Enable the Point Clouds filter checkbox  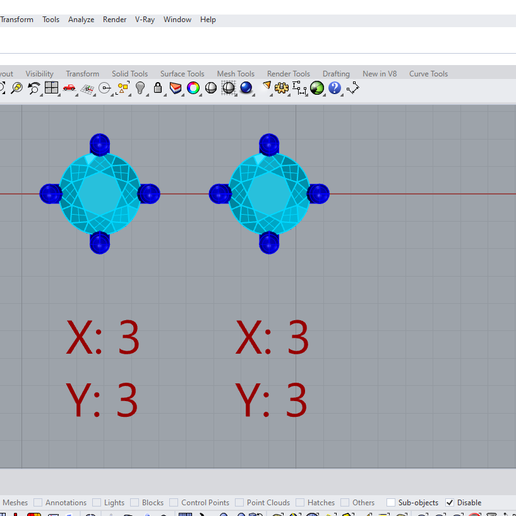(239, 502)
